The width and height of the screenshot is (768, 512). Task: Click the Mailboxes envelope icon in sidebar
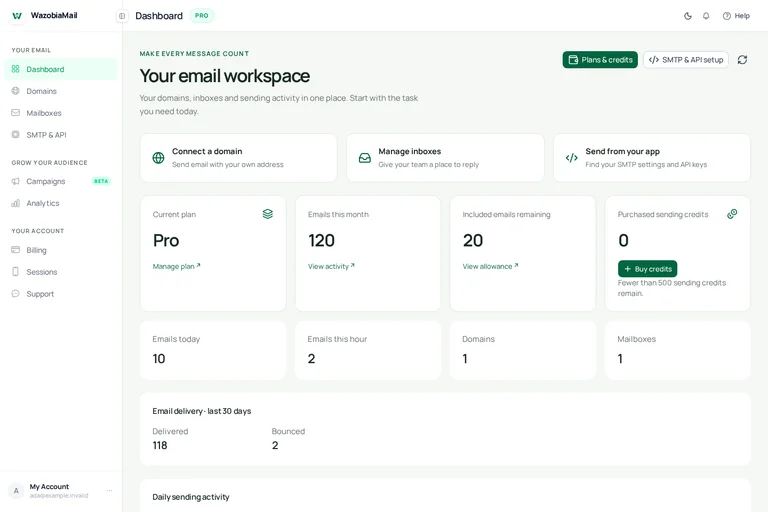point(16,113)
